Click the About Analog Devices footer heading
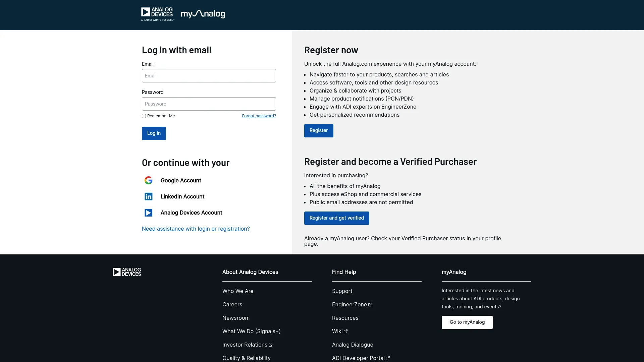 pos(250,272)
